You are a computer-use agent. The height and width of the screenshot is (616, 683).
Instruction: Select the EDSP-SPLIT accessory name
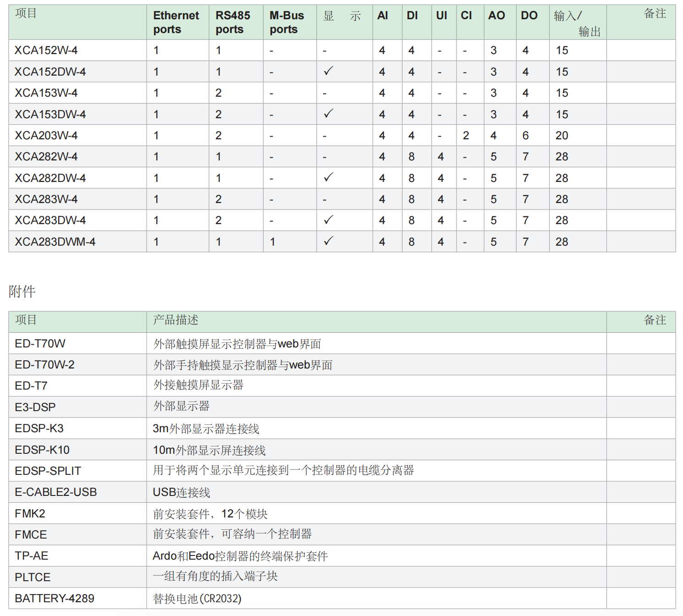48,471
